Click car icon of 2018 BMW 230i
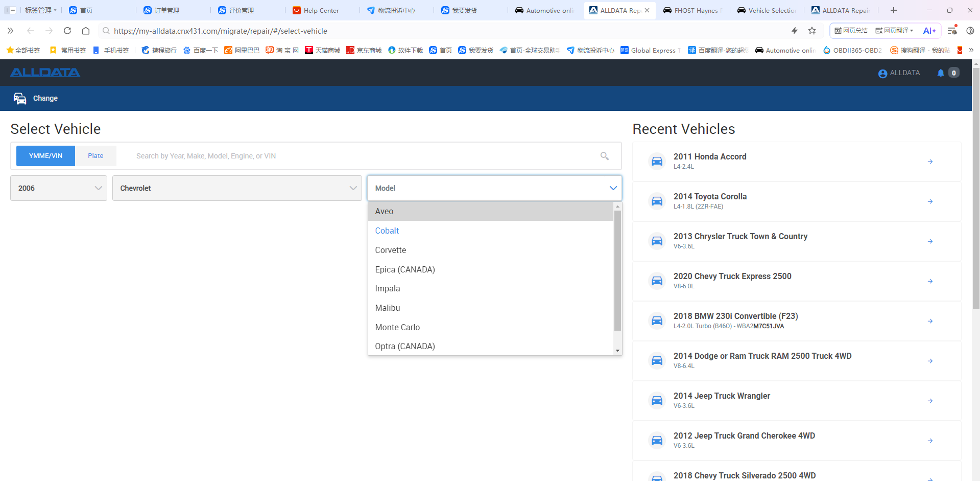Screen dimensions: 980x481 click(657, 320)
